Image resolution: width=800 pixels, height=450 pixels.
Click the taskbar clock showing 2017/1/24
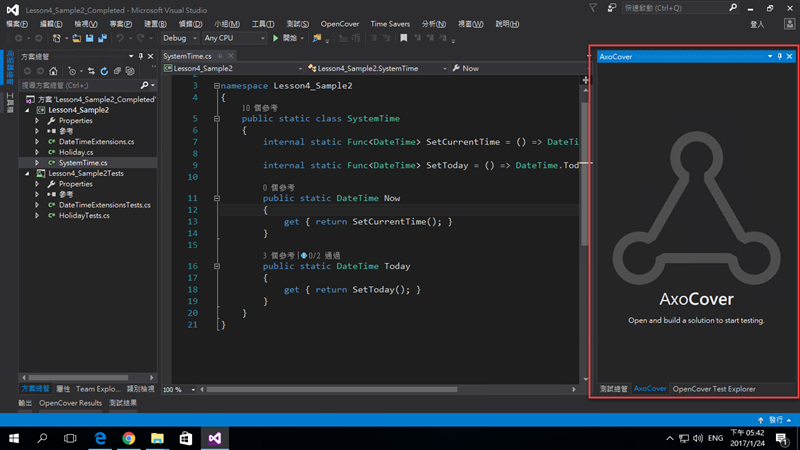747,438
